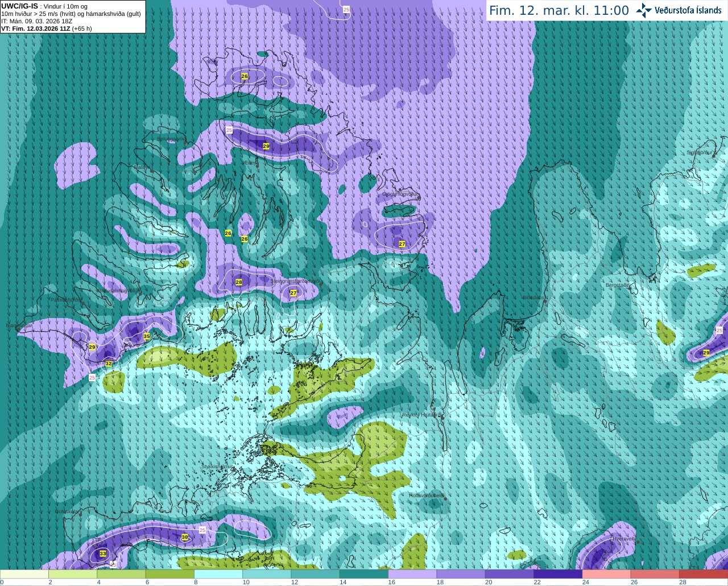Click the UWC/IG-IS model title
The height and width of the screenshot is (586, 728).
[x=19, y=6]
